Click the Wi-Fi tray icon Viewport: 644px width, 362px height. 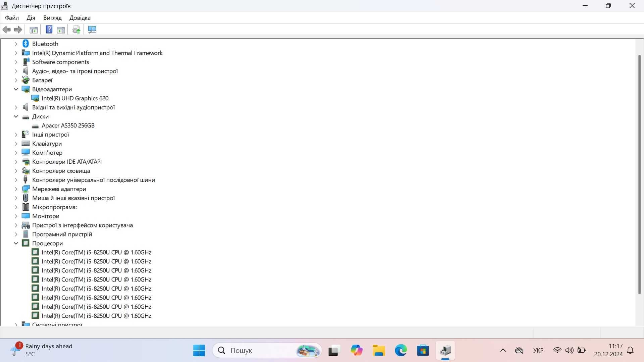(557, 350)
